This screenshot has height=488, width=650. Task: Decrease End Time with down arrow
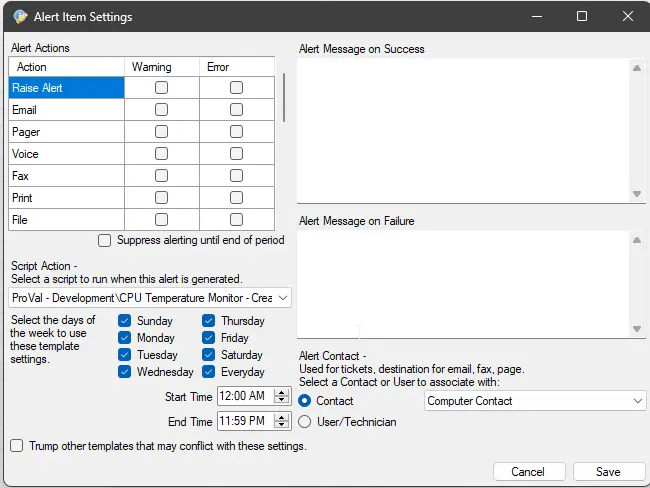(x=281, y=425)
